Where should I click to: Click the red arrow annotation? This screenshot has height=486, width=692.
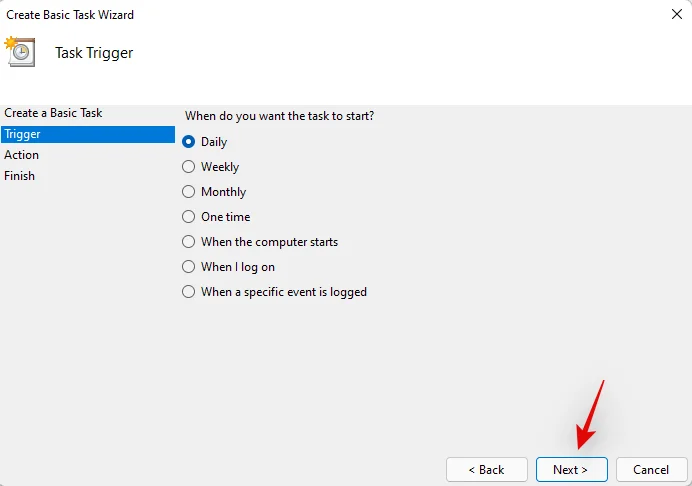(x=591, y=414)
